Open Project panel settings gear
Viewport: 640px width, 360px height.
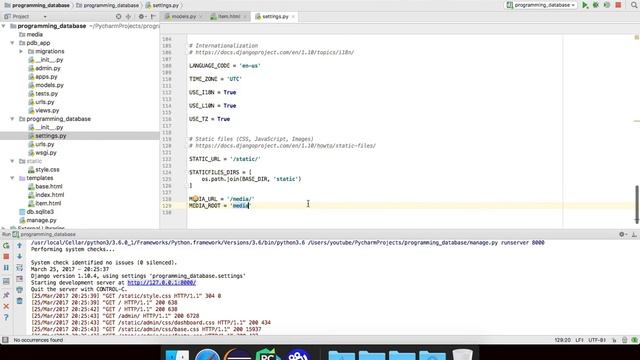141,17
